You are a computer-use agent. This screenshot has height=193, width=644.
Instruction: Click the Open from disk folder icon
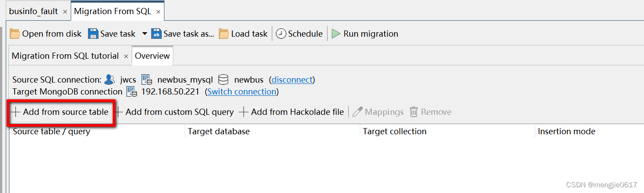point(15,34)
